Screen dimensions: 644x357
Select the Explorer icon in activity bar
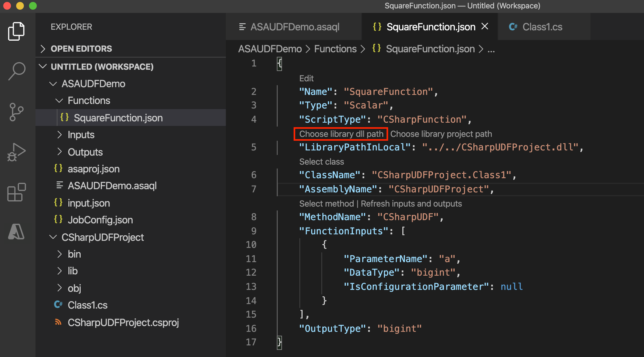click(x=16, y=31)
